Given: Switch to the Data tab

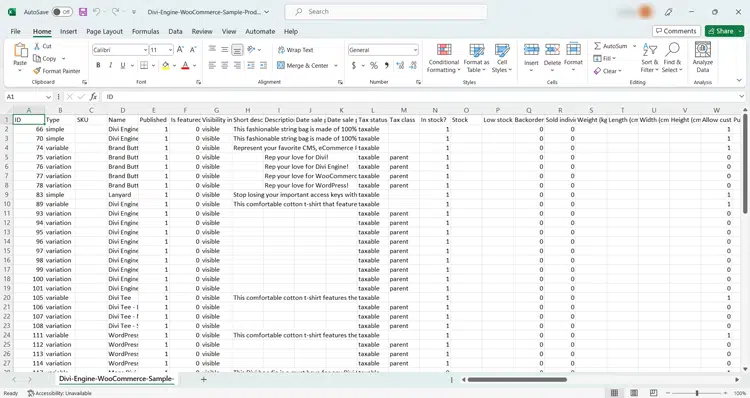Looking at the screenshot, I should click(175, 32).
